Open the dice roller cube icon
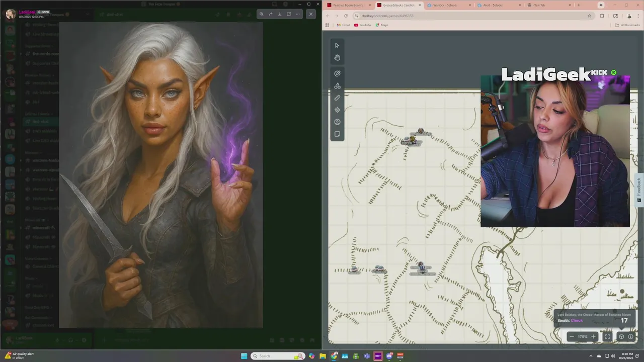 (621, 337)
